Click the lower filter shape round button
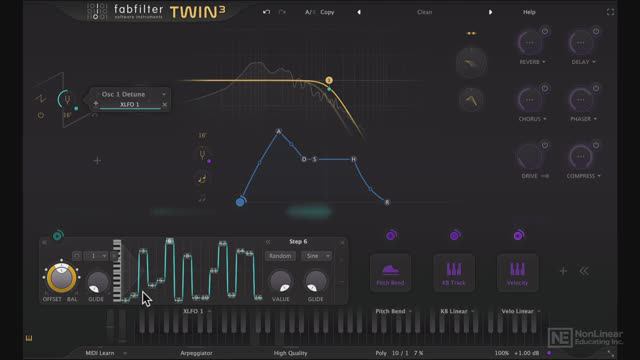640x360 pixels. pos(471,100)
